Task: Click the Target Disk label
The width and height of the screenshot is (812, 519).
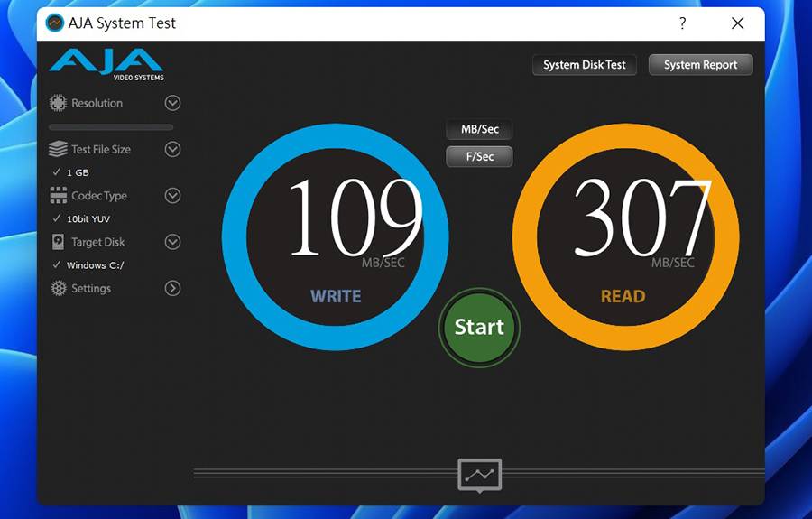Action: [x=97, y=242]
